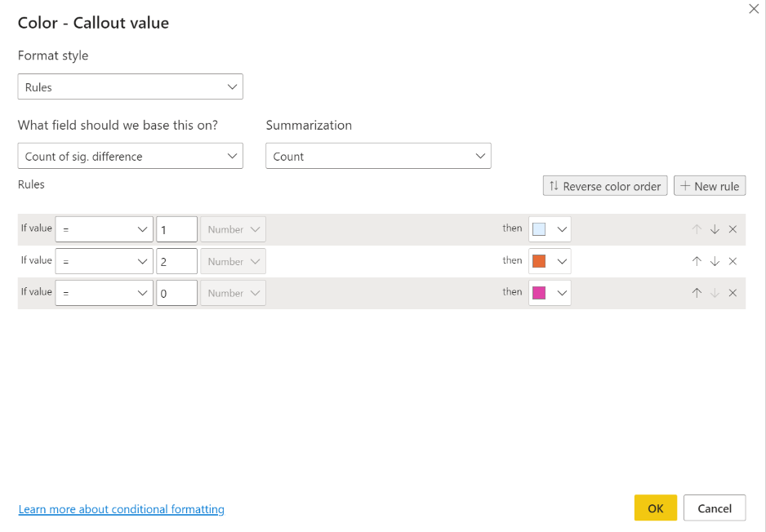Move the value 2 rule up
The image size is (766, 532).
pos(697,261)
